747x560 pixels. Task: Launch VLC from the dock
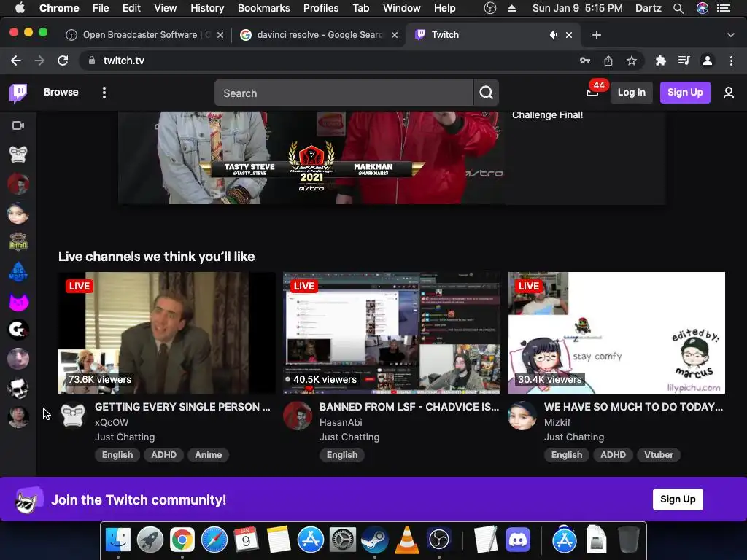point(407,540)
